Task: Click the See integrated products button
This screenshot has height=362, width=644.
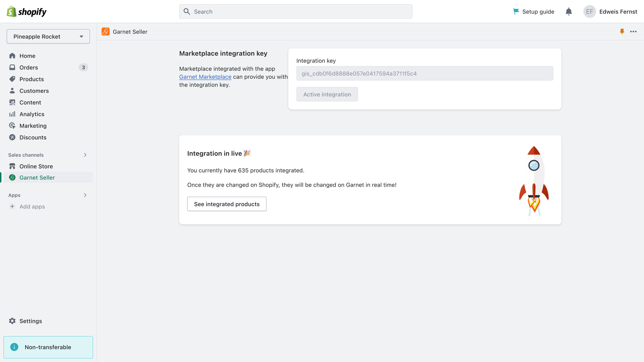Action: click(x=227, y=204)
